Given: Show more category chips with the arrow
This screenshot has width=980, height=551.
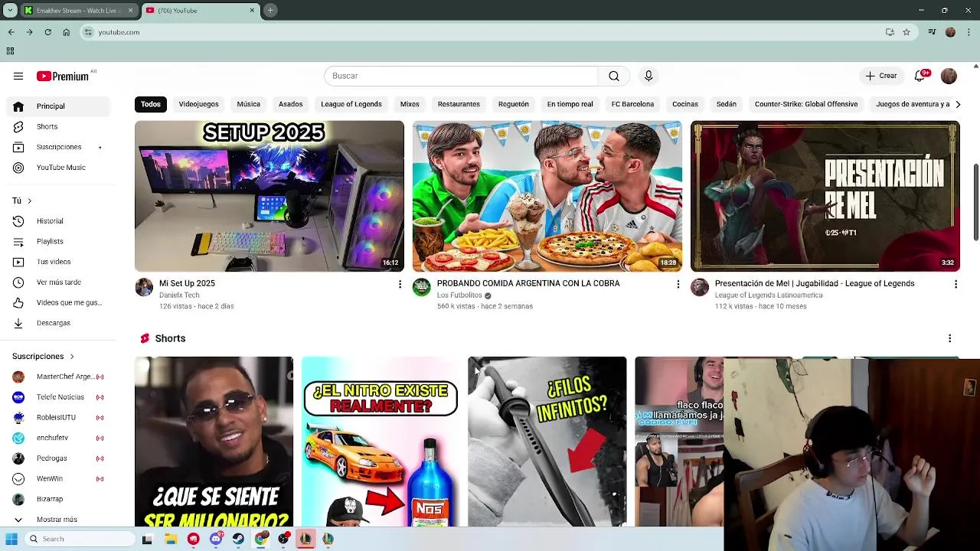Looking at the screenshot, I should (x=957, y=104).
